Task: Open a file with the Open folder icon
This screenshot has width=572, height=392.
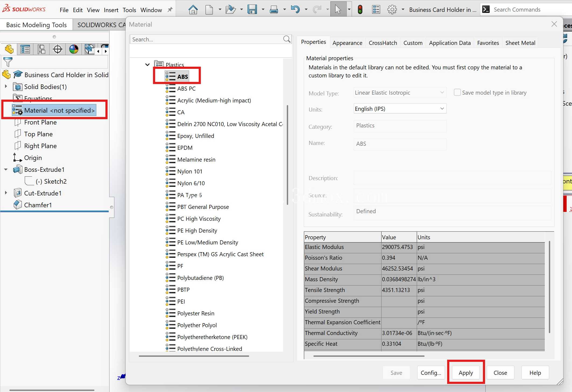Action: 230,10
